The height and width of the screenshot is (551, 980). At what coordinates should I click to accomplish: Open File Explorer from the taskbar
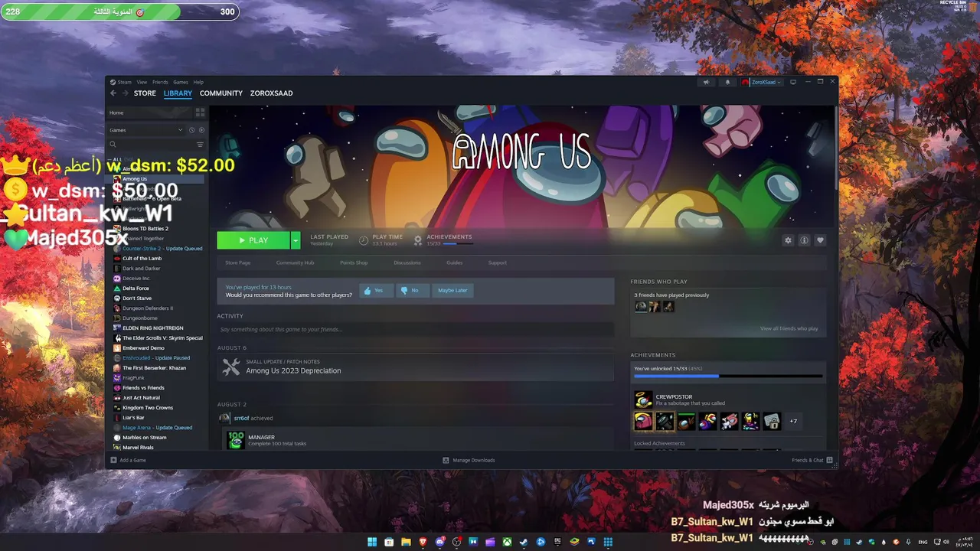click(x=406, y=542)
